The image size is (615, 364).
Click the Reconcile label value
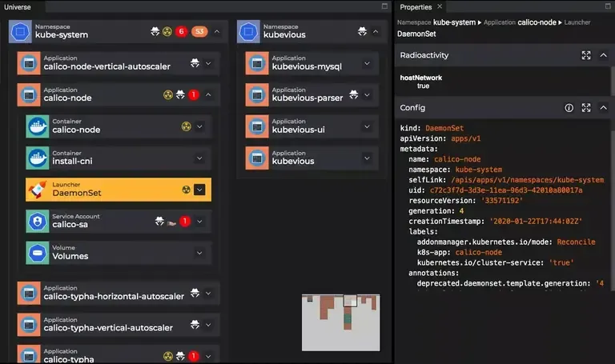[577, 242]
